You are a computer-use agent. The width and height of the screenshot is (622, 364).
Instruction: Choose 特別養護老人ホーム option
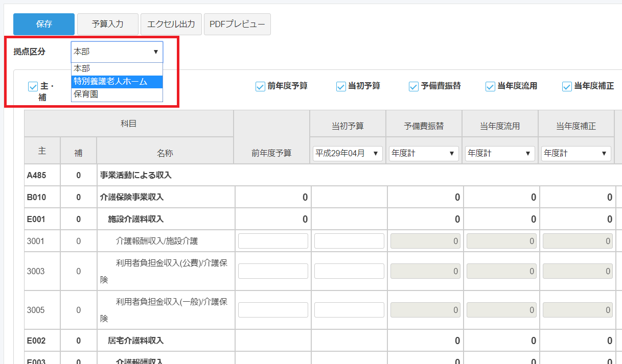[117, 81]
